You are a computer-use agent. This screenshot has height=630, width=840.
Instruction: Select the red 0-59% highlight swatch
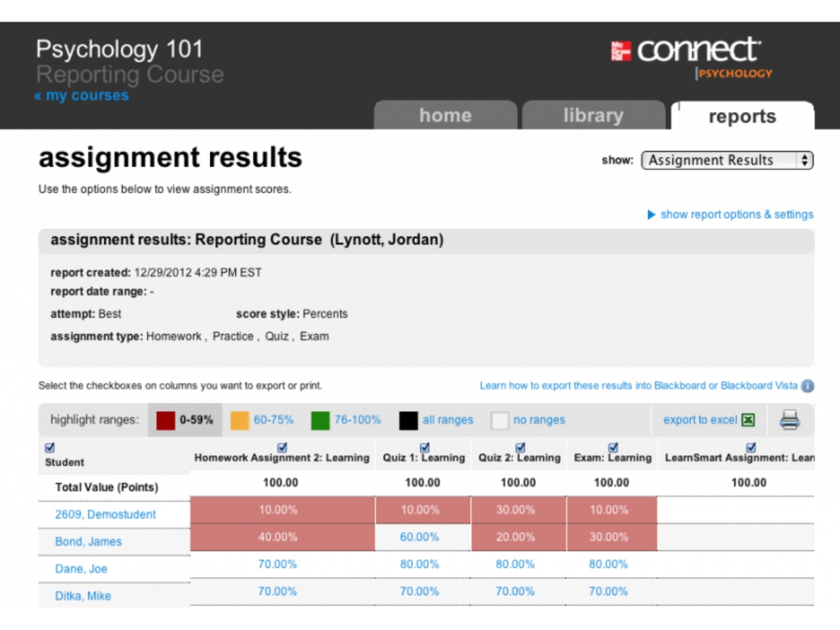coord(165,420)
